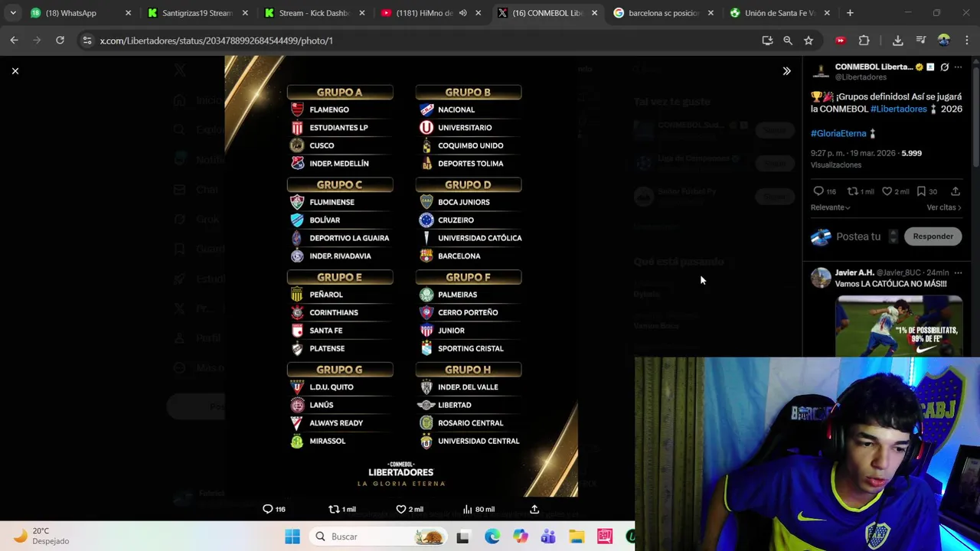The image size is (980, 551).
Task: Open browser Downloads icon
Action: [898, 41]
